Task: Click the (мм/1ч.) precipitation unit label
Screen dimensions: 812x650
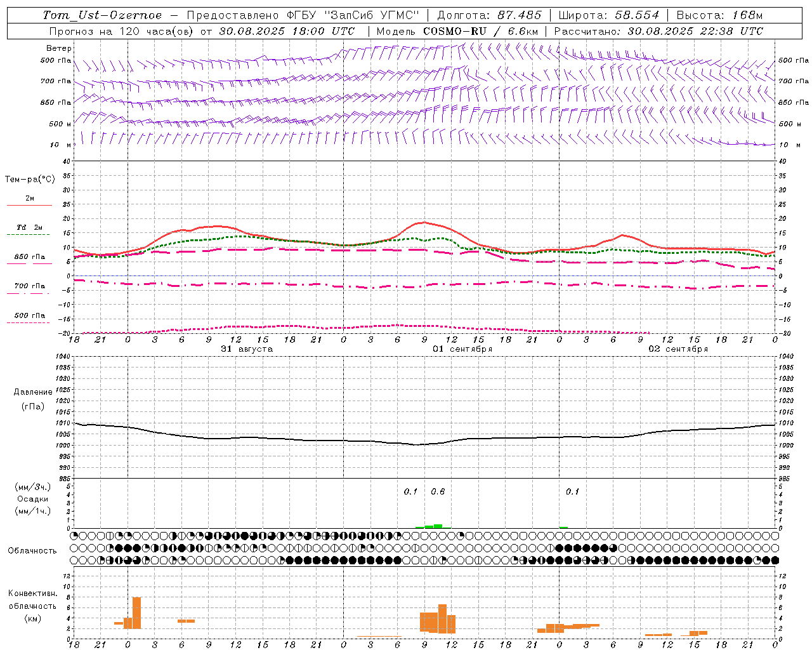Action: click(x=33, y=511)
